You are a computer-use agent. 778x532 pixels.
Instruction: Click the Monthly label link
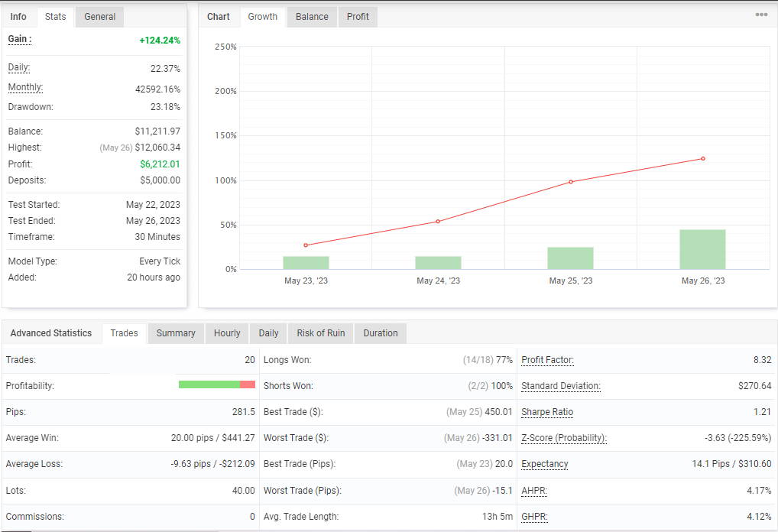click(x=25, y=87)
